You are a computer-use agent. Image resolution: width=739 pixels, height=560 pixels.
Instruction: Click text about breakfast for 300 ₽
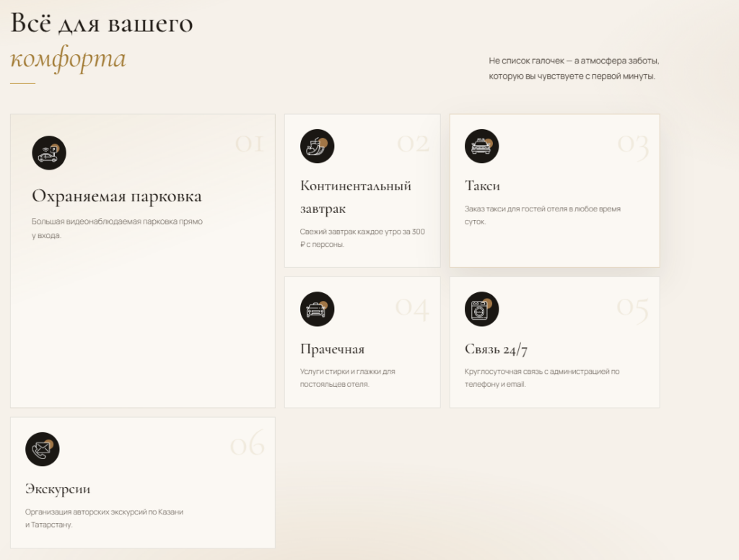[362, 238]
